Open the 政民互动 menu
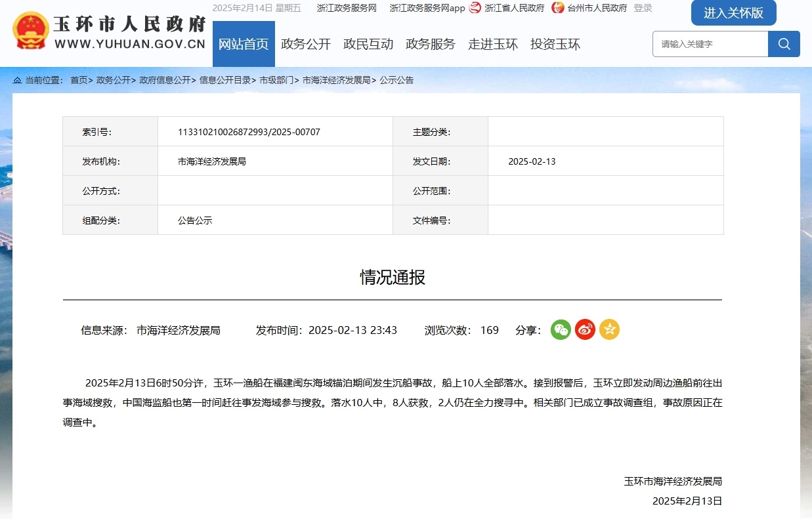This screenshot has width=812, height=519. [x=368, y=44]
